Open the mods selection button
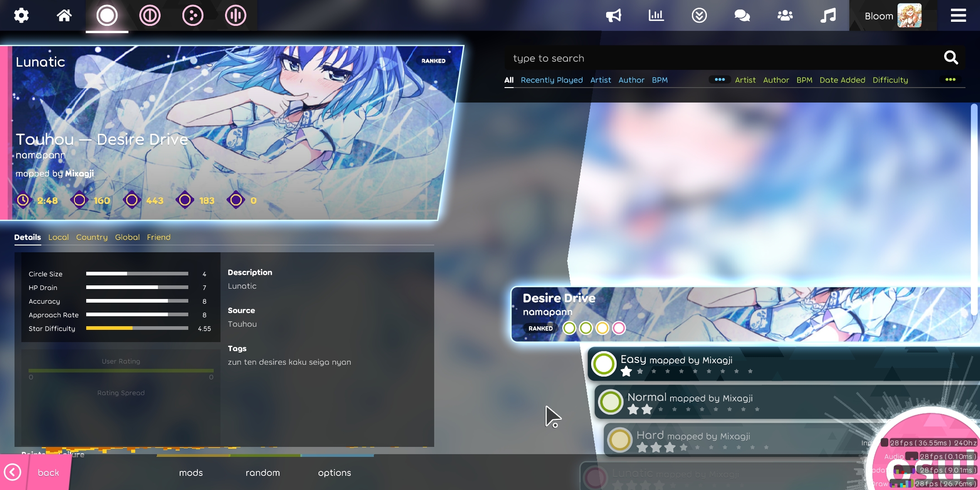Viewport: 980px width, 490px height. click(191, 473)
